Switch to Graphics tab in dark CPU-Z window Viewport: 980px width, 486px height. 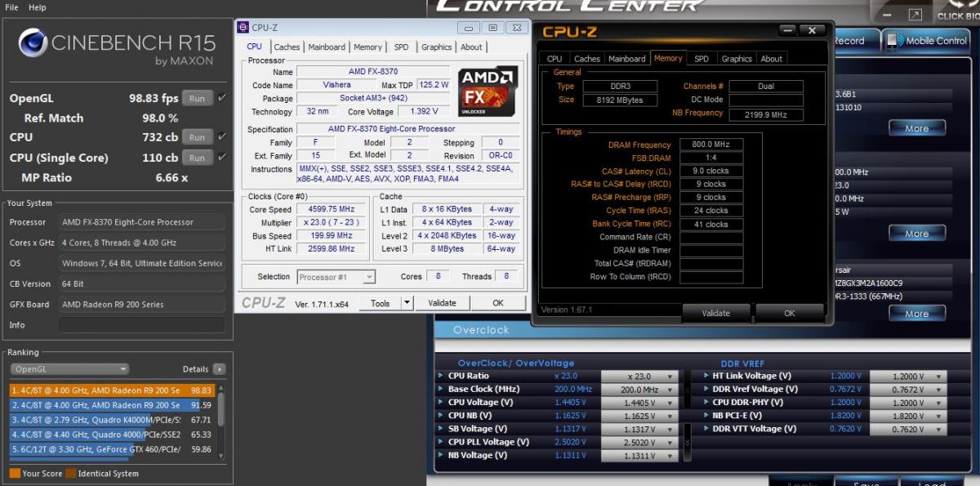737,59
